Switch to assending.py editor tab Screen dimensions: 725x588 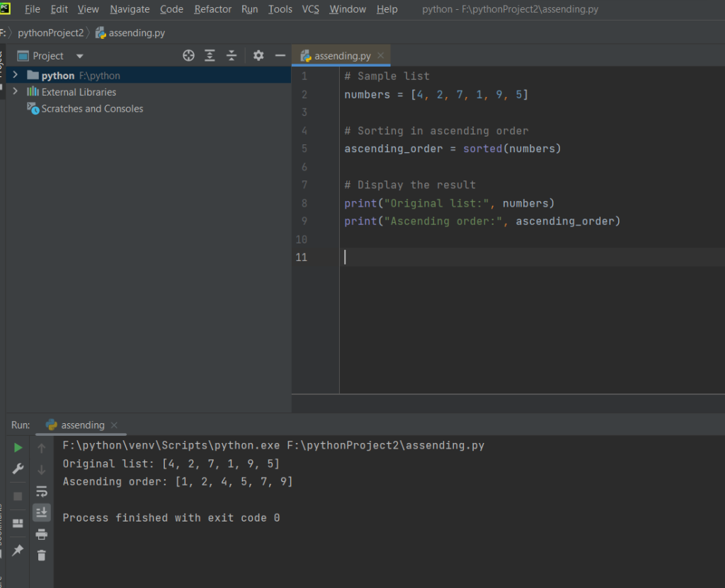tap(343, 56)
